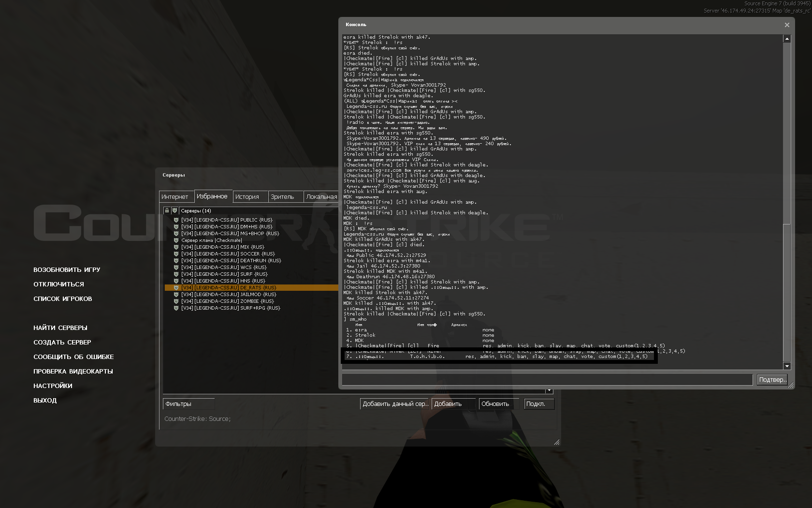Image resolution: width=812 pixels, height=508 pixels.
Task: Click the console window resize grip
Action: pyautogui.click(x=791, y=385)
